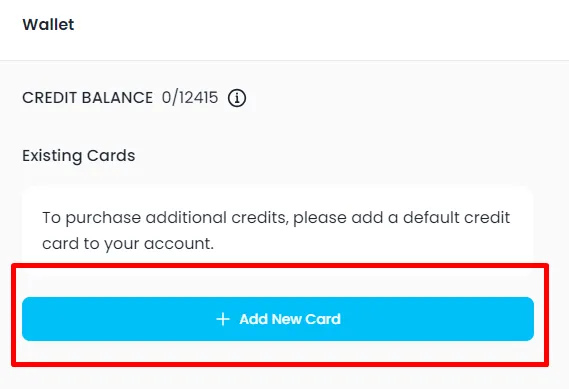Select the number 12415 in balance
The width and height of the screenshot is (569, 389).
198,98
